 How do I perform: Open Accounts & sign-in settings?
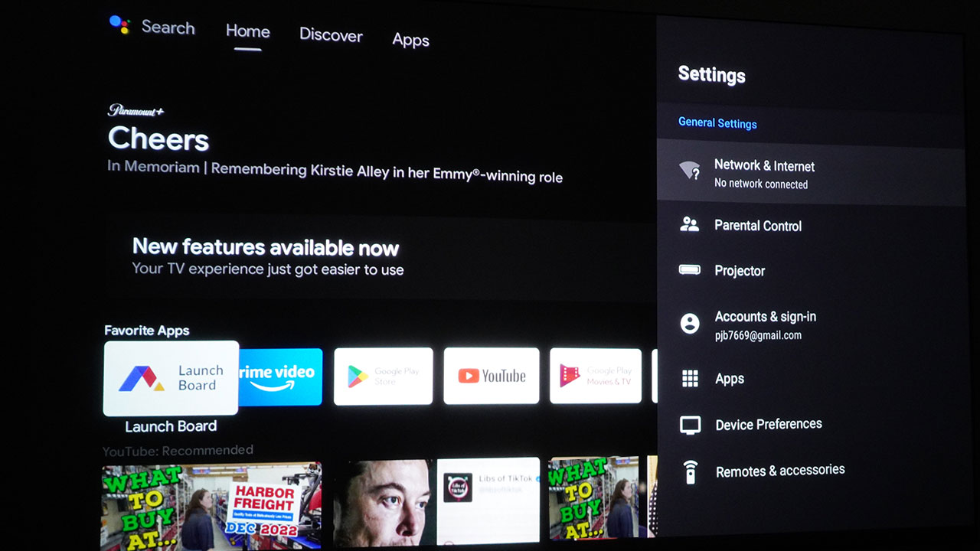point(811,324)
